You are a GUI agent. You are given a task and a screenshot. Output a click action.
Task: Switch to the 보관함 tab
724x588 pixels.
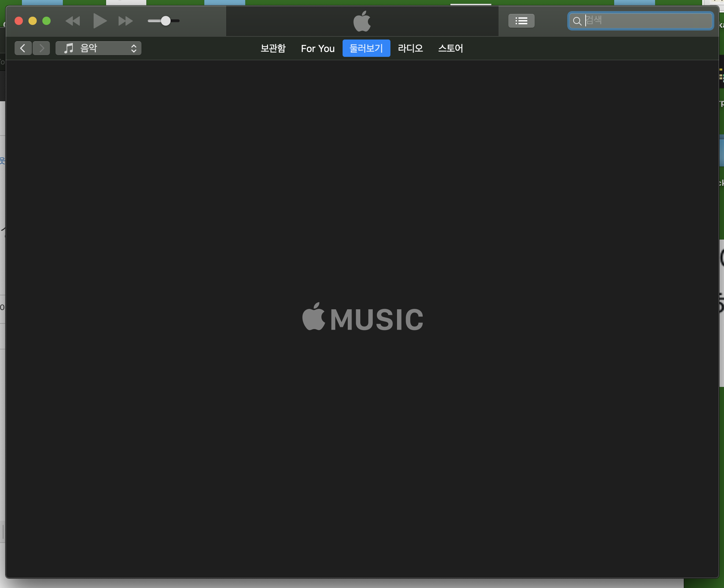tap(273, 48)
